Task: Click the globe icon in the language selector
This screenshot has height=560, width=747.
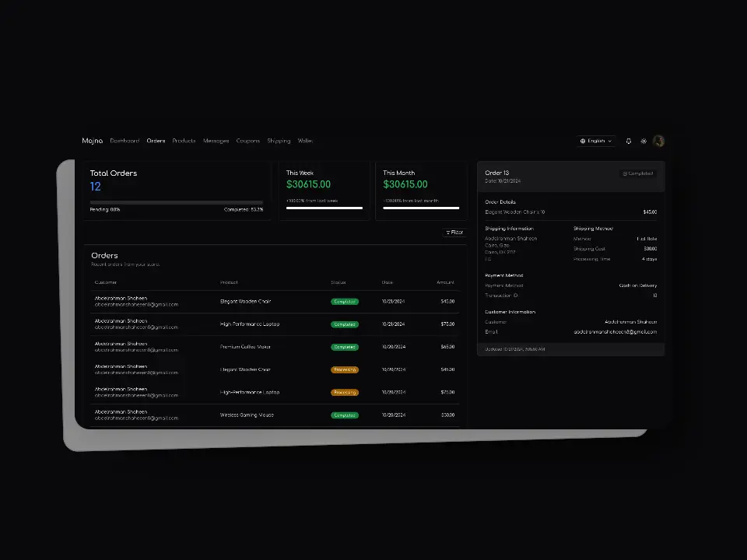Action: coord(583,141)
